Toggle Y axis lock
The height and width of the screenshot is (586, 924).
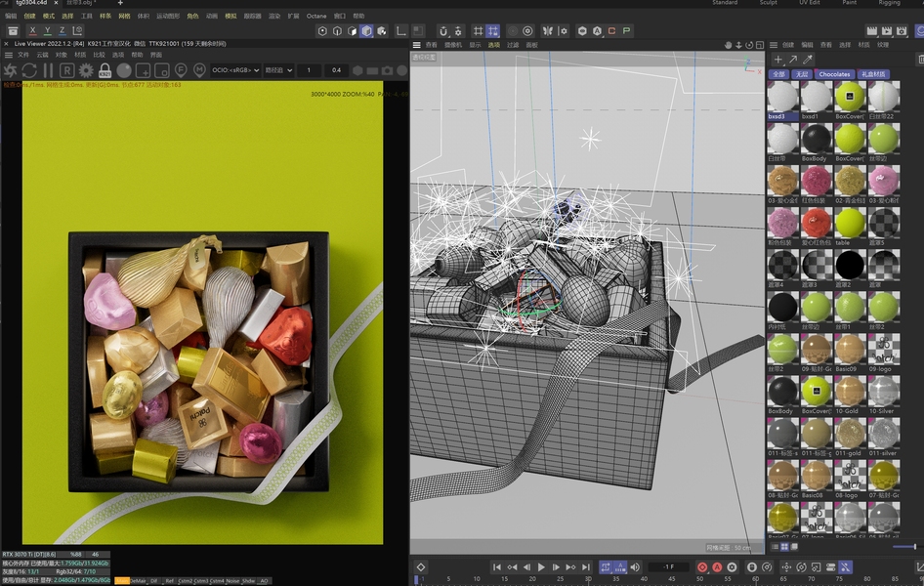(47, 30)
